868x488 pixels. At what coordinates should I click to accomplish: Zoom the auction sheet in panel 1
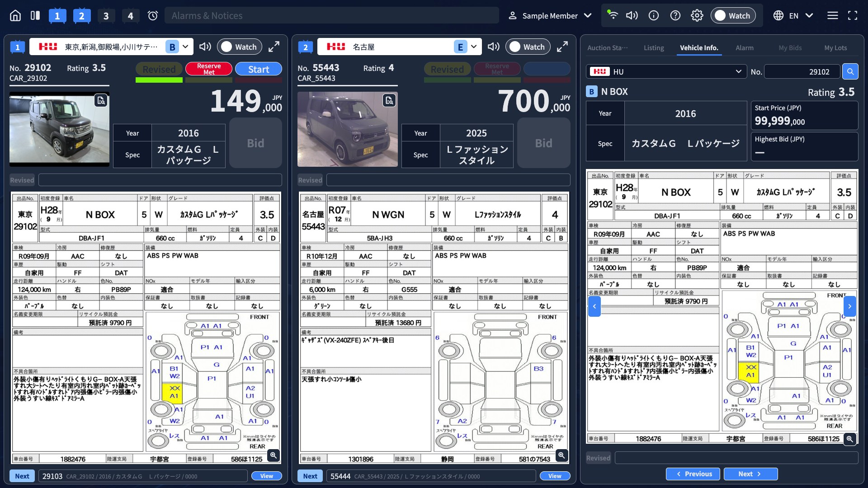click(x=273, y=455)
